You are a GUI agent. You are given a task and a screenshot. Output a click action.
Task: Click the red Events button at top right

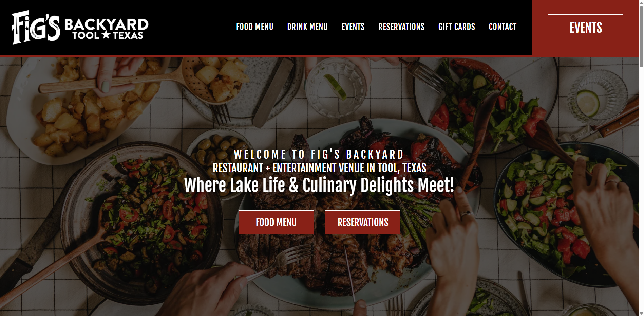click(x=586, y=28)
